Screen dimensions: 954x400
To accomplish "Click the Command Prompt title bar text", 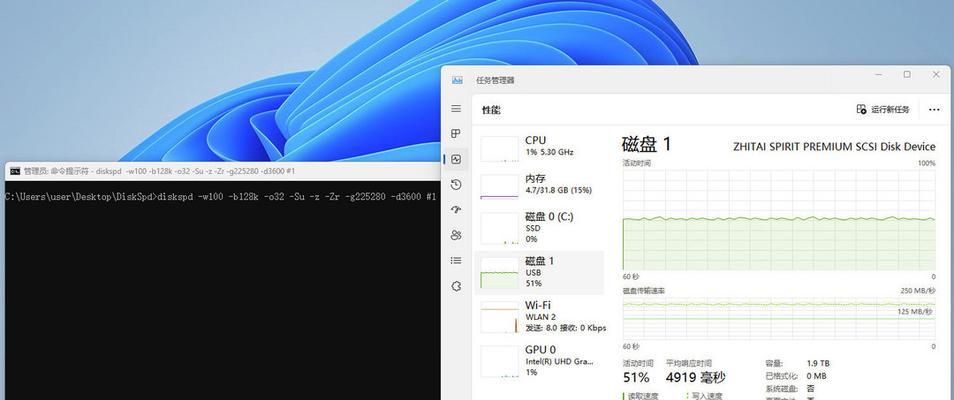I will coord(159,172).
